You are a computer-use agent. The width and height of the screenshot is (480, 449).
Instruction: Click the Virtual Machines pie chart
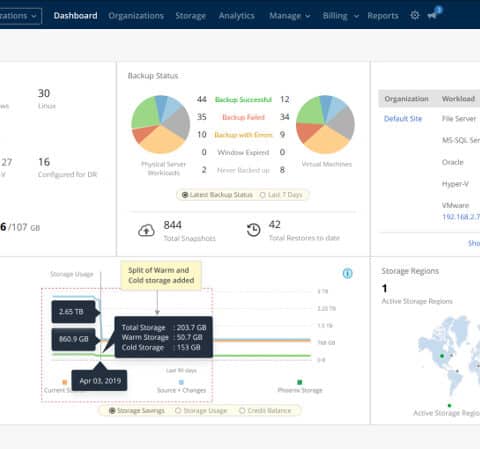(x=325, y=125)
